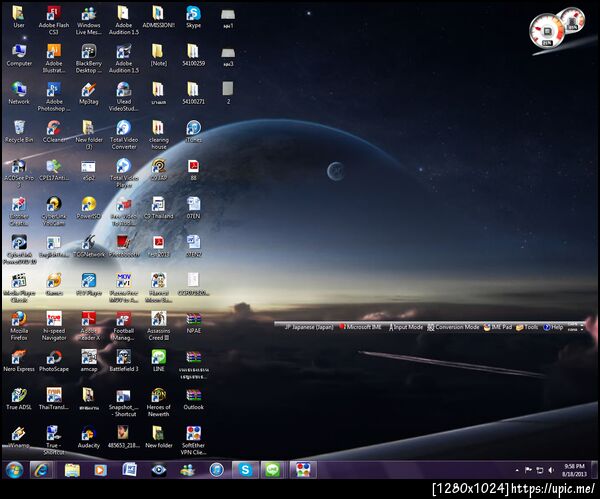600x499 pixels.
Task: Open Media Player Classic shortcut
Action: click(19, 287)
